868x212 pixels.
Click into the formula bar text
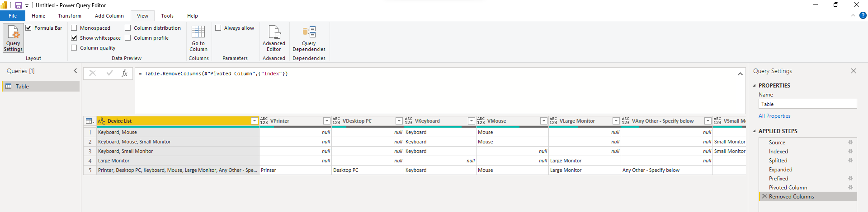213,74
